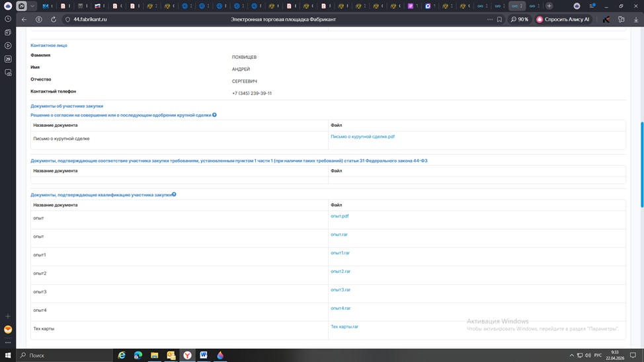Select the phone number +7 (345) 239-39-11
Image resolution: width=644 pixels, height=362 pixels.
(x=252, y=93)
